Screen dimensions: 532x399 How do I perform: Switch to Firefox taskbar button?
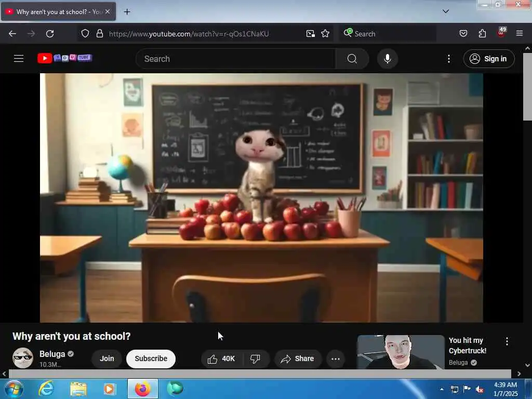point(143,389)
